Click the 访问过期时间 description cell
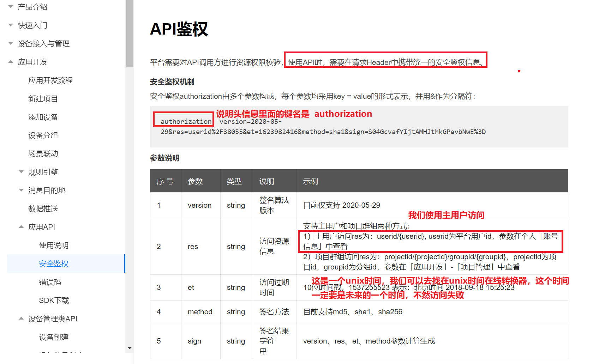The height and width of the screenshot is (364, 593). (x=274, y=287)
